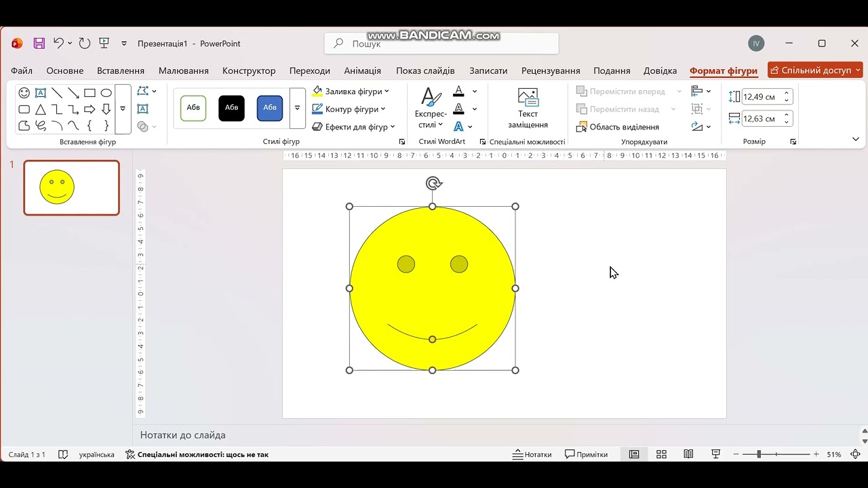Expand the shape styles gallery

pyautogui.click(x=297, y=108)
